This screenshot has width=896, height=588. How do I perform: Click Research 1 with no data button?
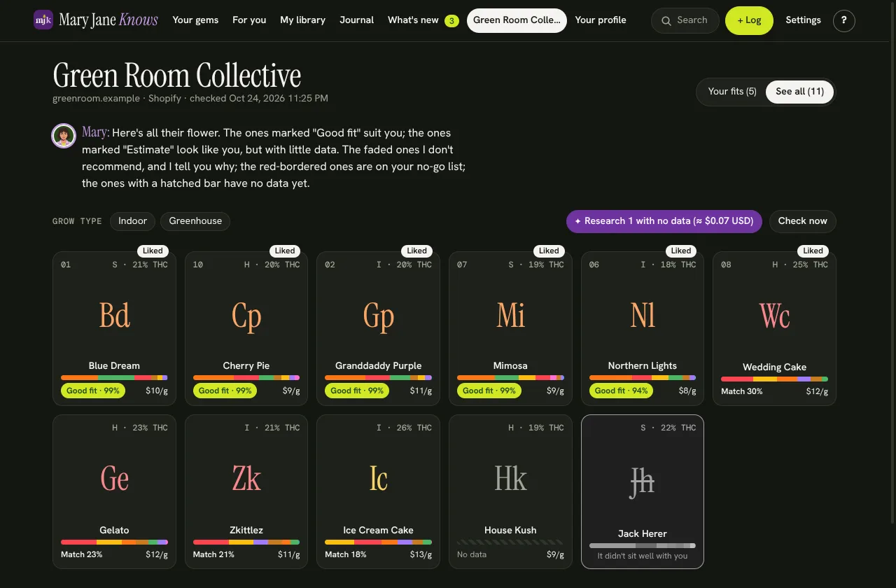tap(664, 221)
